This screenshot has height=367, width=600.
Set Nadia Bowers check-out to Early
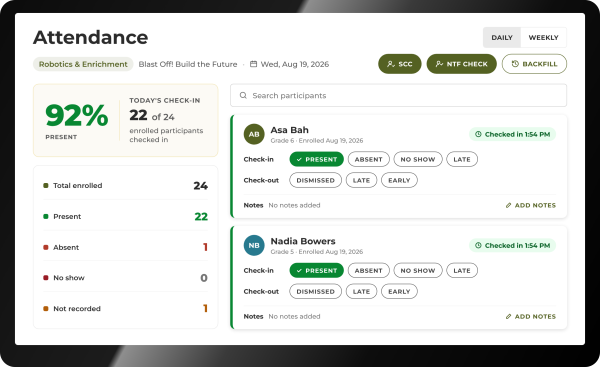click(399, 291)
